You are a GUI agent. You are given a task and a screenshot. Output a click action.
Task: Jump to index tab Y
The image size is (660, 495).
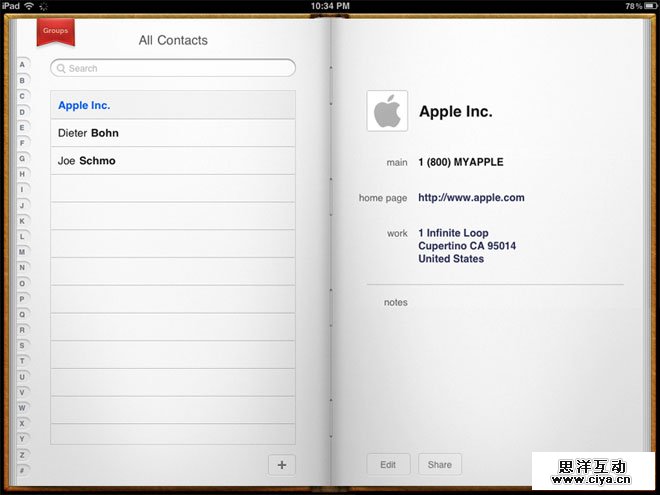click(23, 439)
